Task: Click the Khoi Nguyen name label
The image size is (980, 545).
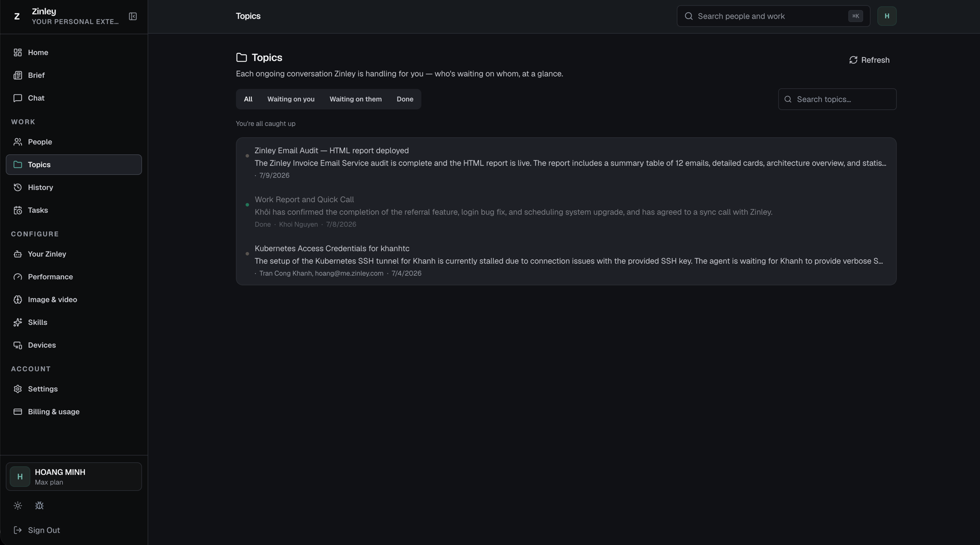Action: coord(298,224)
